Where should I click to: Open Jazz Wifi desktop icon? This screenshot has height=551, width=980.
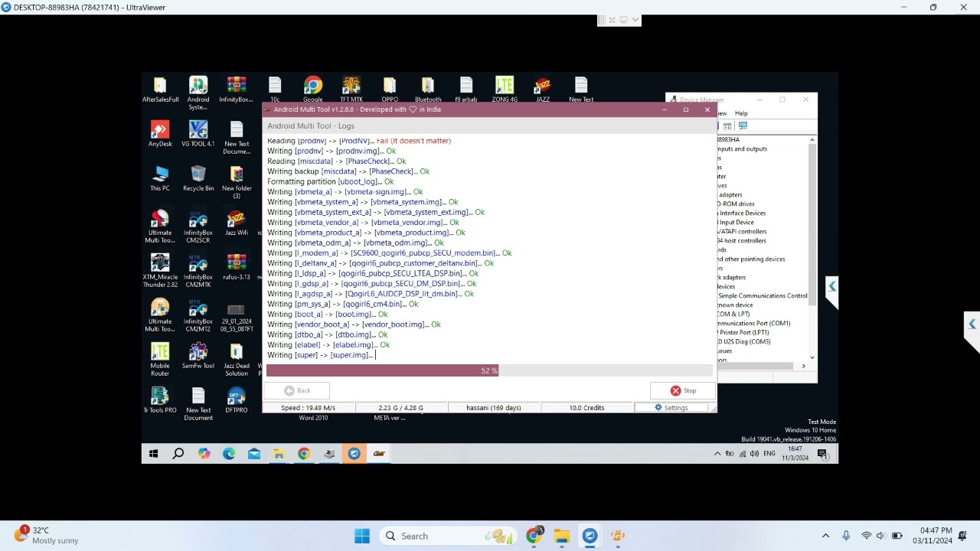tap(237, 223)
